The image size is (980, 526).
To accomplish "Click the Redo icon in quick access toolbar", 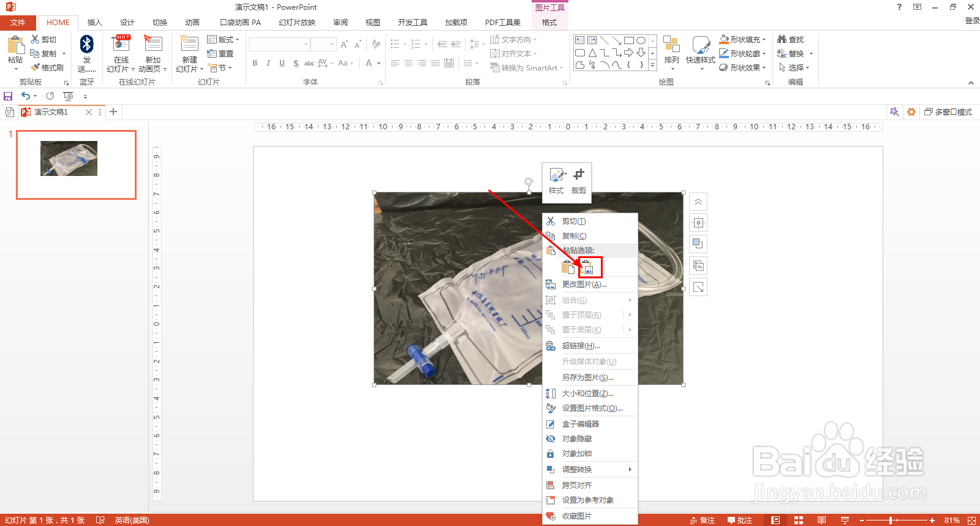I will pyautogui.click(x=50, y=96).
